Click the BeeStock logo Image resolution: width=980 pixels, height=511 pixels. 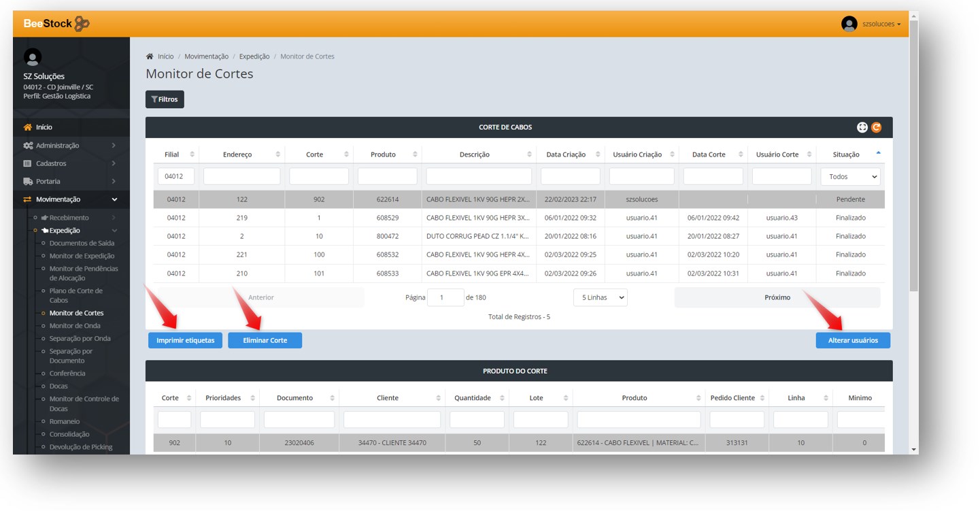pos(56,24)
